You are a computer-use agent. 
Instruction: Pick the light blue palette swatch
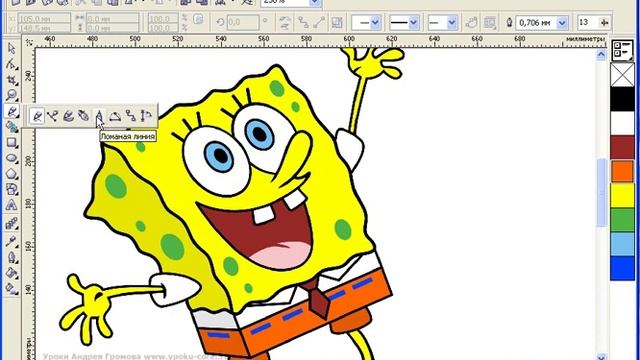click(622, 244)
